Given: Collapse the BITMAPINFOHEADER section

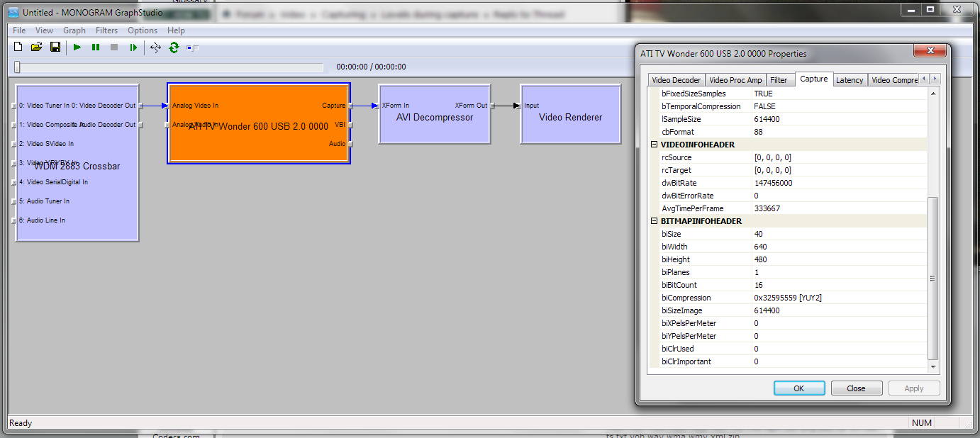Looking at the screenshot, I should [x=655, y=221].
